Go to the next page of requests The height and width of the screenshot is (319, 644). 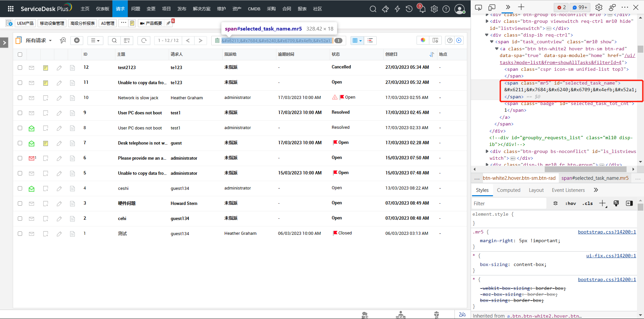click(x=201, y=40)
